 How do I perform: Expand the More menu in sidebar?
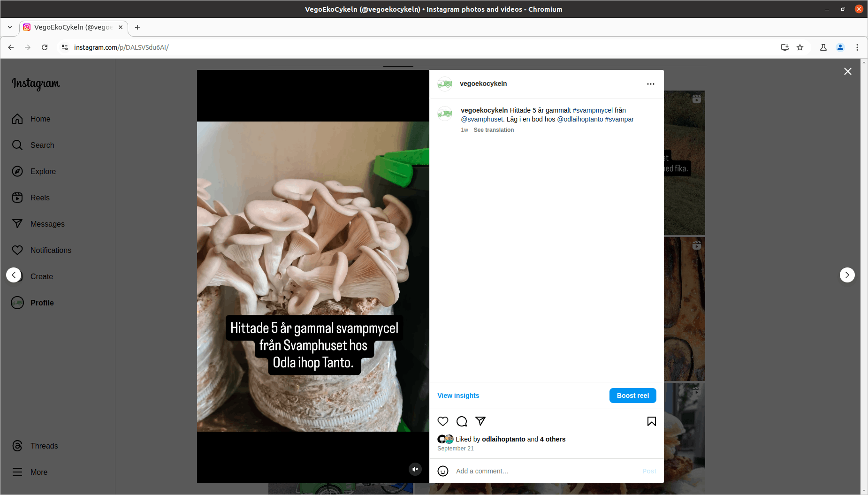click(x=30, y=472)
